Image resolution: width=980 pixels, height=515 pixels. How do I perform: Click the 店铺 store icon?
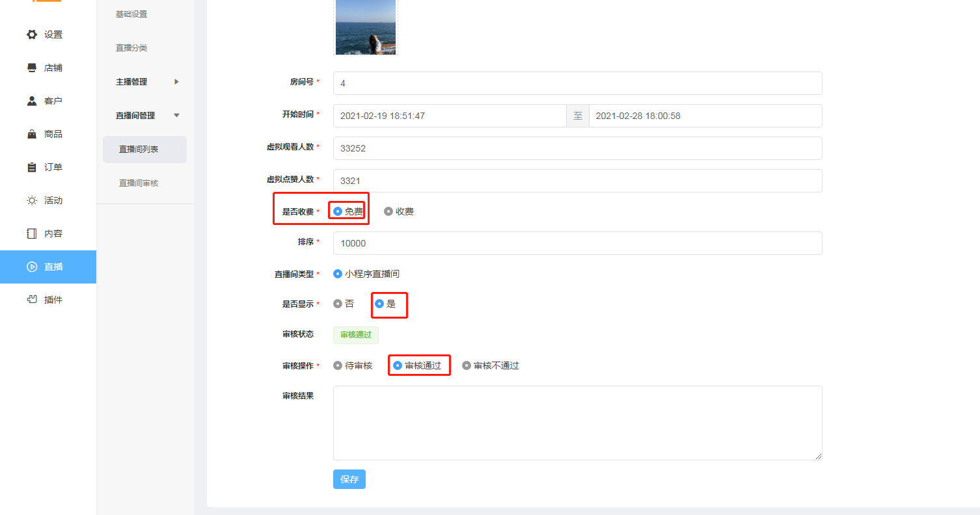point(32,68)
